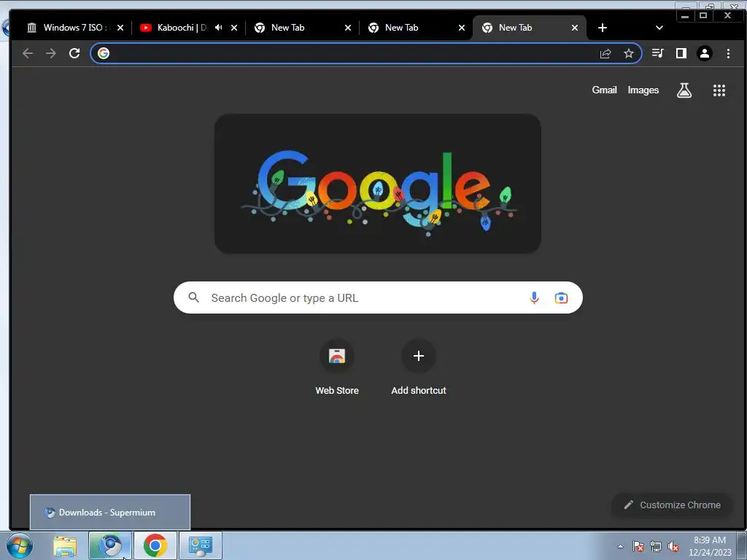
Task: Open Search Labs flask icon
Action: (x=684, y=90)
